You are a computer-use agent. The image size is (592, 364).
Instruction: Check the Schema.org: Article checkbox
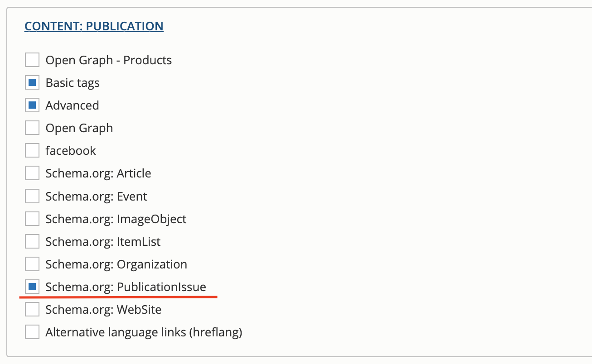pos(32,173)
